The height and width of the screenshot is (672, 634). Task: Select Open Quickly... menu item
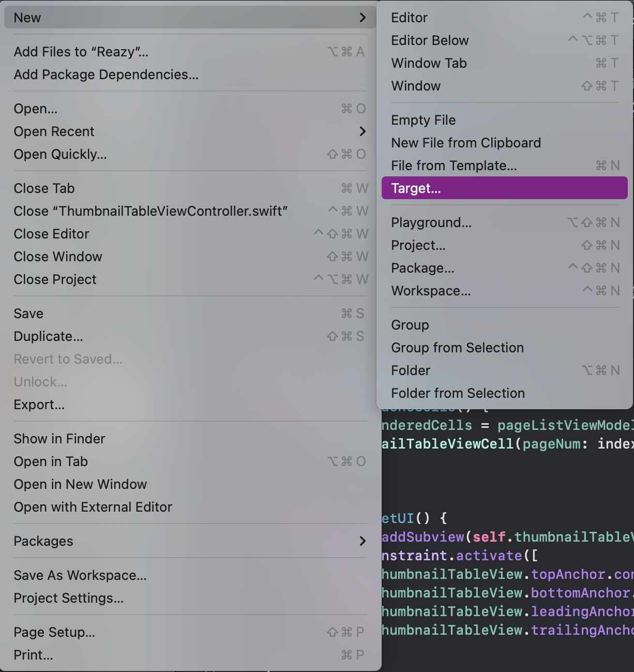60,154
